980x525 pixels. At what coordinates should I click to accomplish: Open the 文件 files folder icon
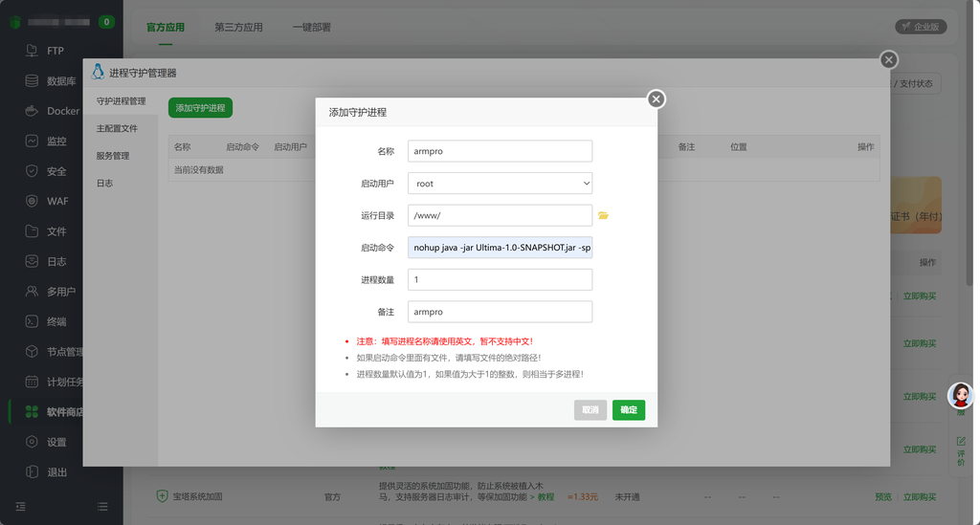pos(32,231)
